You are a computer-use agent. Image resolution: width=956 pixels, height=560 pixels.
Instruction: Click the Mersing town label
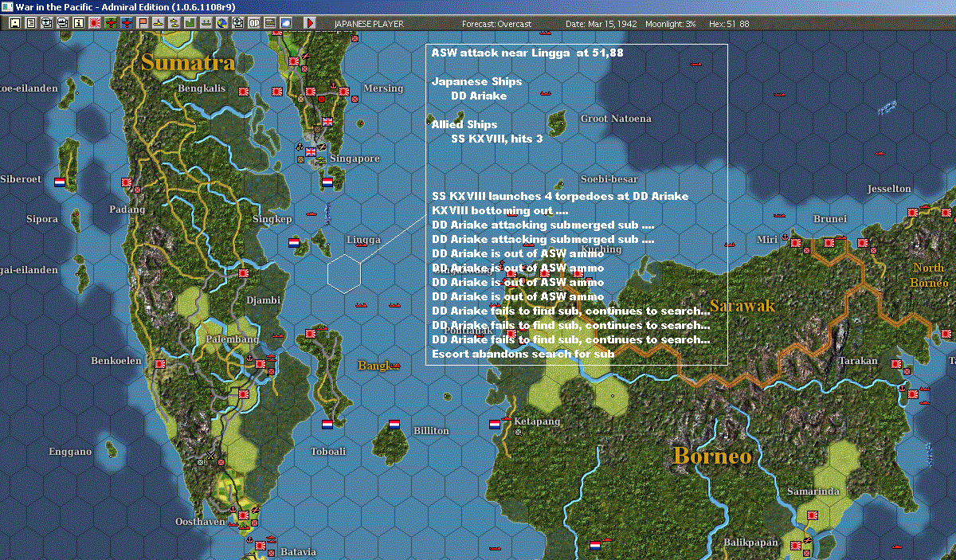382,88
